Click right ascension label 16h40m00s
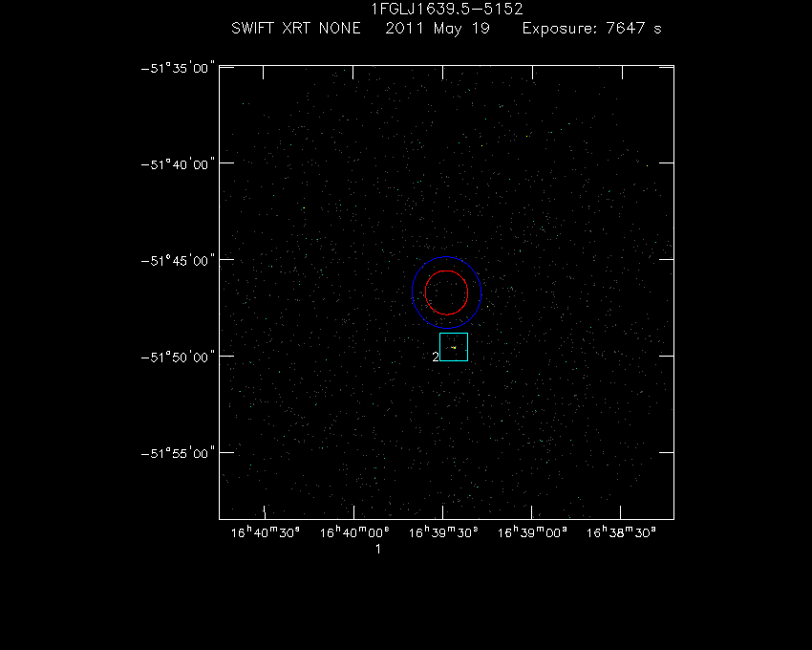Screen dimensions: 812x650 [354, 532]
